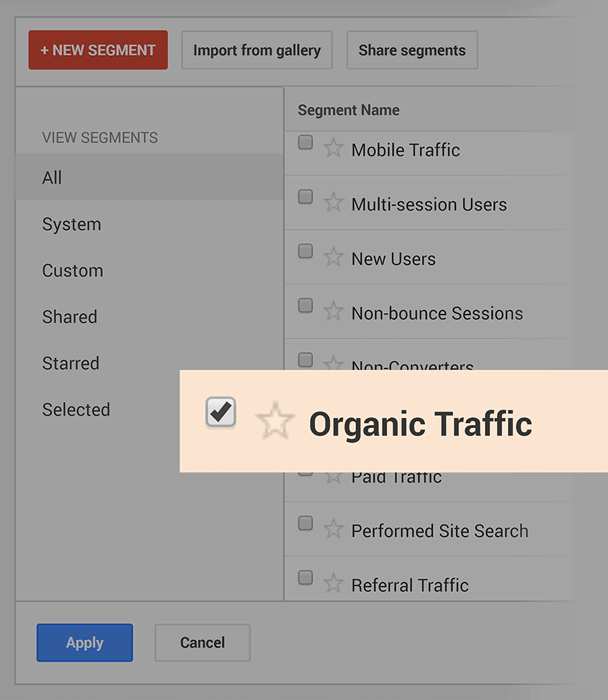608x700 pixels.
Task: Click the + NEW SEGMENT button
Action: pyautogui.click(x=98, y=50)
